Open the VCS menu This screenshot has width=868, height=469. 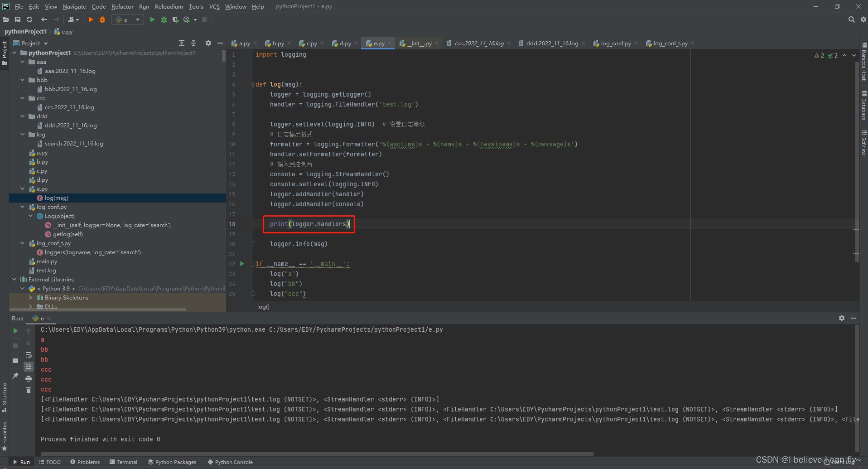(x=214, y=6)
